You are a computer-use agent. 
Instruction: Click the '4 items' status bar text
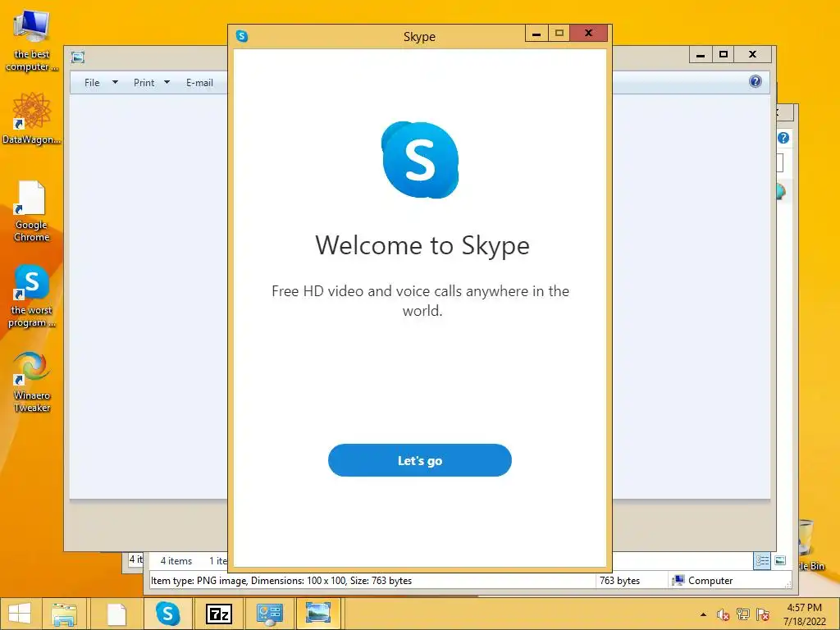click(x=176, y=561)
